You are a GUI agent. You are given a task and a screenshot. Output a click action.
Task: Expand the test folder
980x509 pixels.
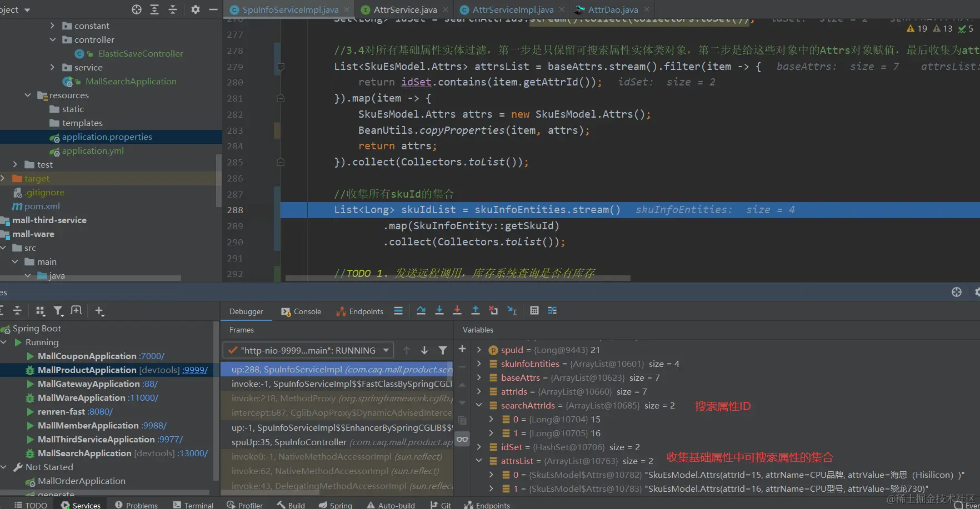coord(15,164)
